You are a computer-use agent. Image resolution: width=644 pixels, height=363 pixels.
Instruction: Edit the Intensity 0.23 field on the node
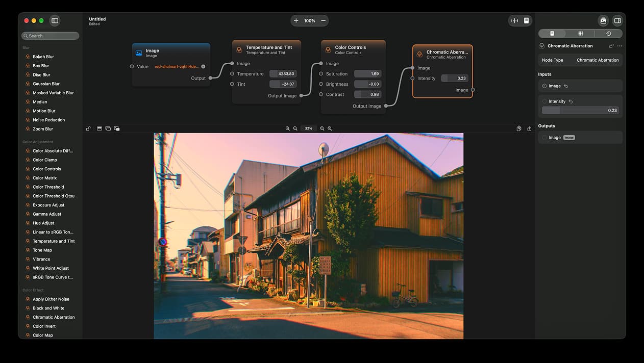point(455,79)
